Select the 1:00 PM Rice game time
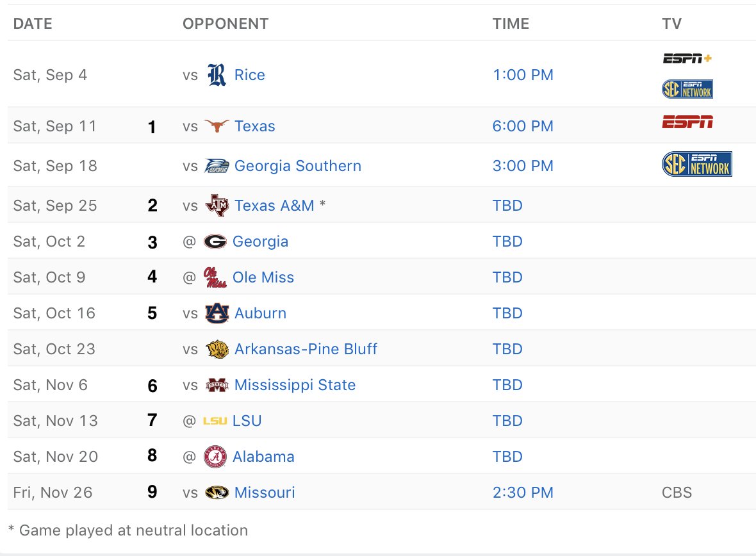Viewport: 756px width, 556px height. (x=523, y=75)
